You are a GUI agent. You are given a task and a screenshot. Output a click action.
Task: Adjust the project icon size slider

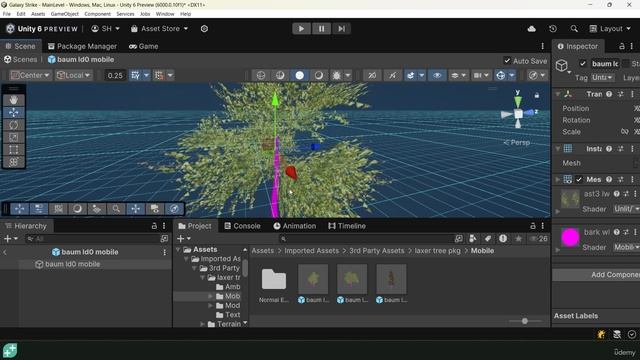click(524, 321)
